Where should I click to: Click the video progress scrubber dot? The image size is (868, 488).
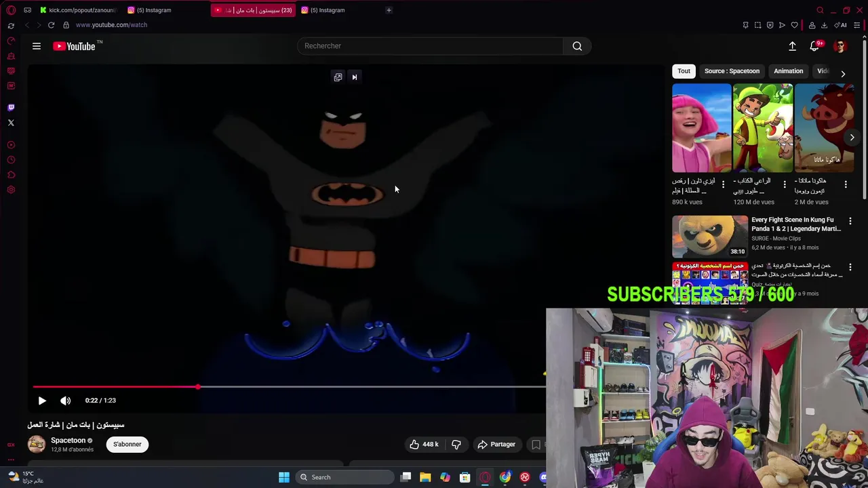pyautogui.click(x=198, y=387)
